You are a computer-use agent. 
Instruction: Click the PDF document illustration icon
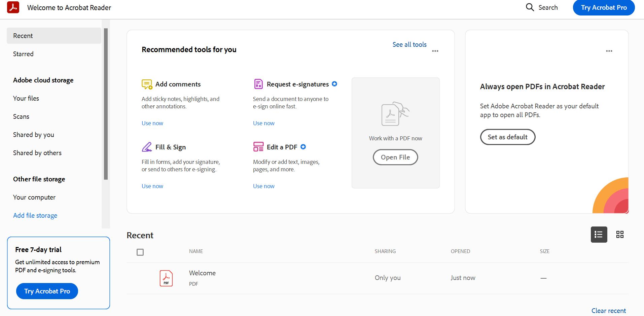pyautogui.click(x=395, y=114)
